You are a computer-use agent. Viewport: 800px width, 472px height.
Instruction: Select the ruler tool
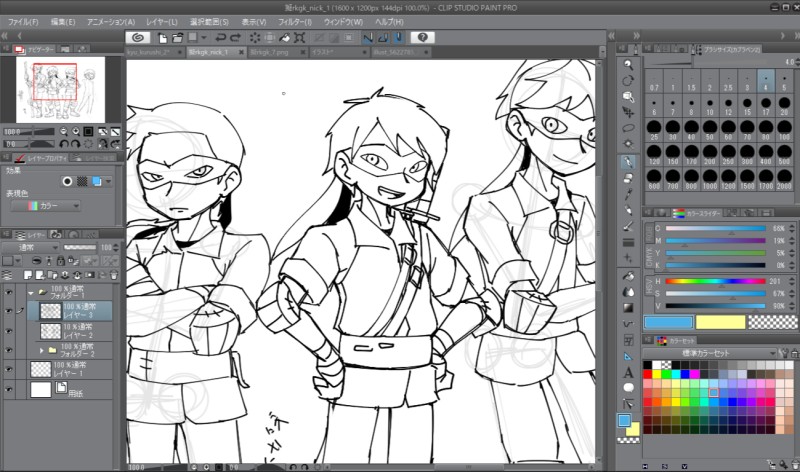pos(628,356)
